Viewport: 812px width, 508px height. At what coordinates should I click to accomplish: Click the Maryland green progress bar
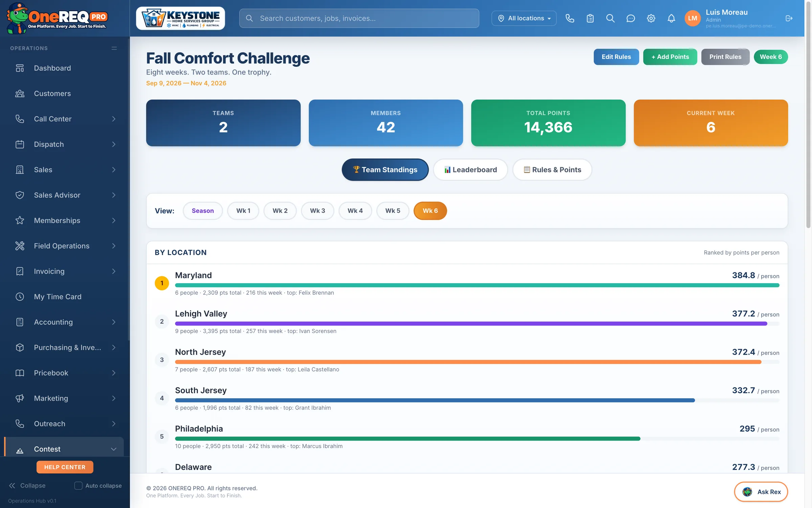pyautogui.click(x=477, y=285)
